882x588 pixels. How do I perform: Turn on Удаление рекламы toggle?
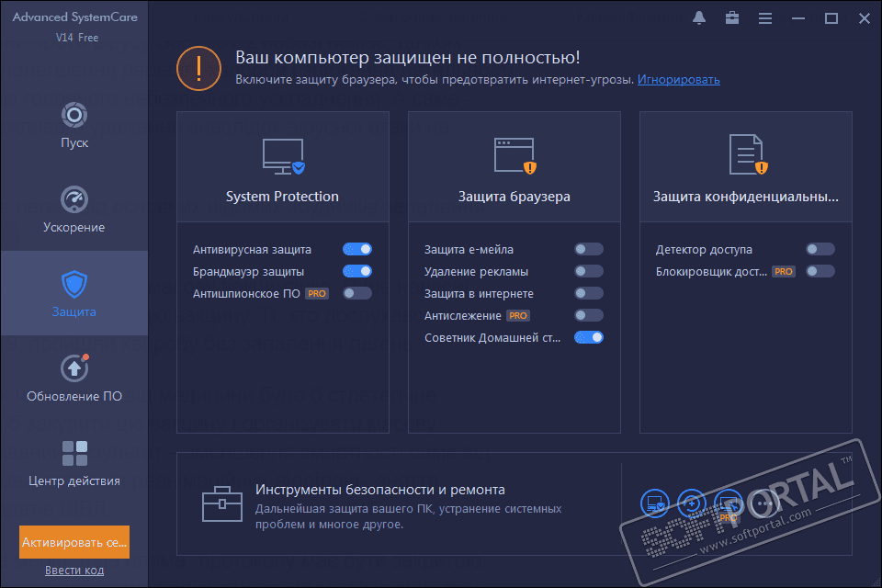589,271
